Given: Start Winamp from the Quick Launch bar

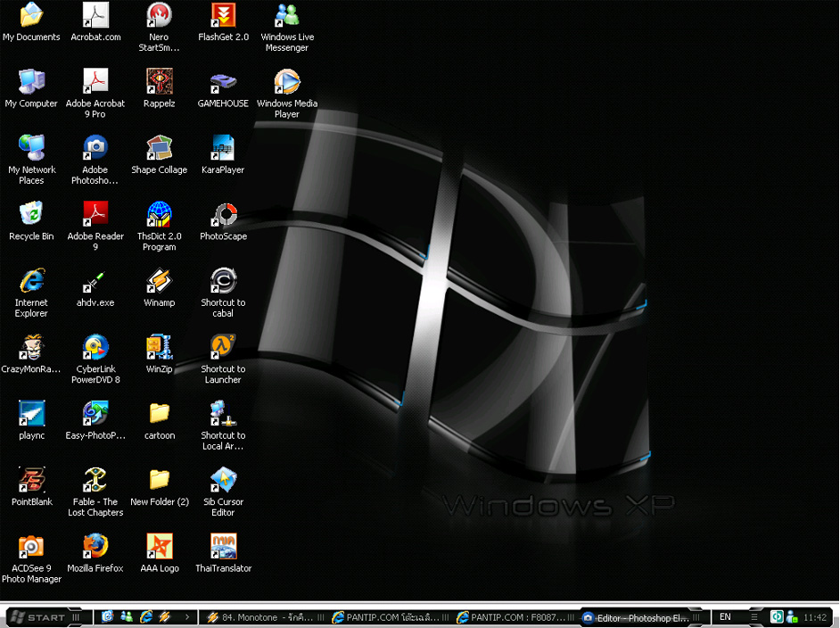Looking at the screenshot, I should click(x=164, y=616).
